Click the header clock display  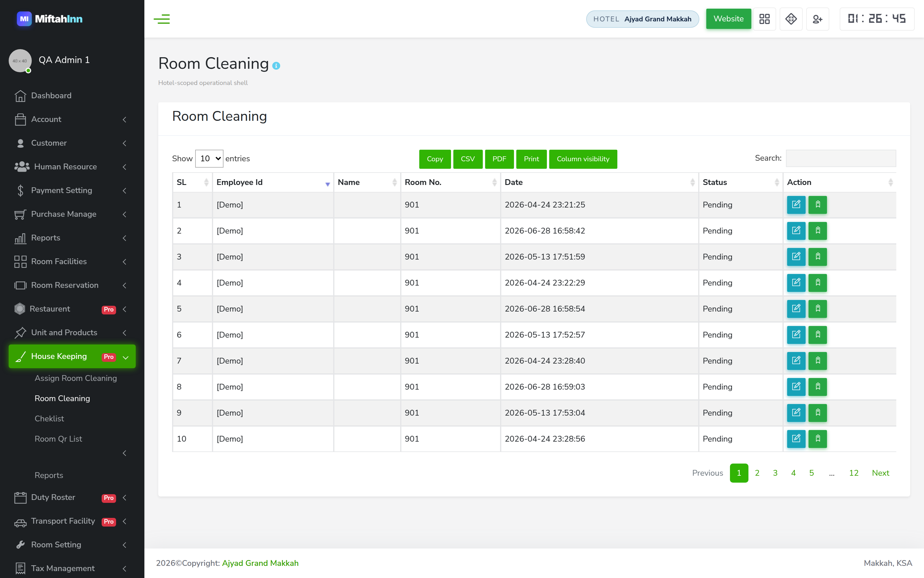[x=877, y=19]
